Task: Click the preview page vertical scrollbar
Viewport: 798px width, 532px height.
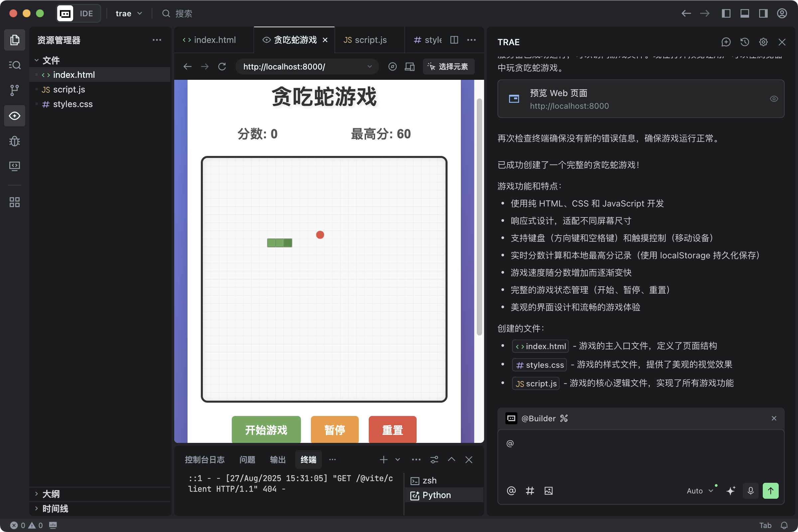Action: coord(479,217)
